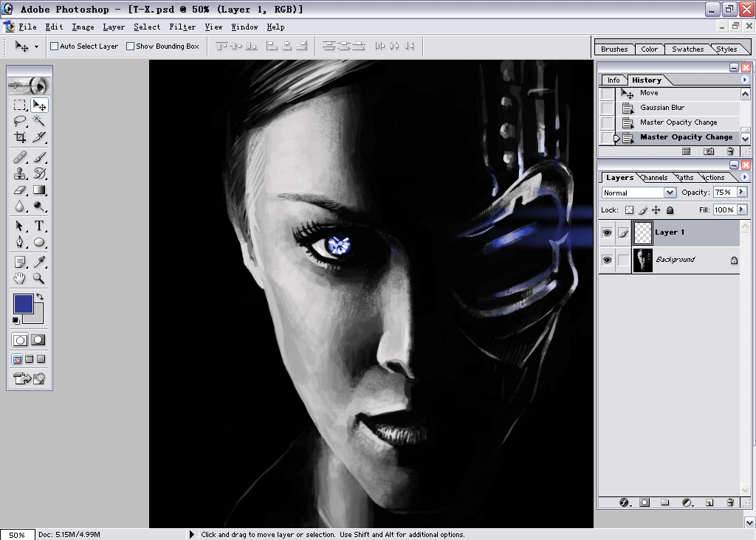This screenshot has width=756, height=540.
Task: Open the Swatches tab in the palette well
Action: pos(687,49)
